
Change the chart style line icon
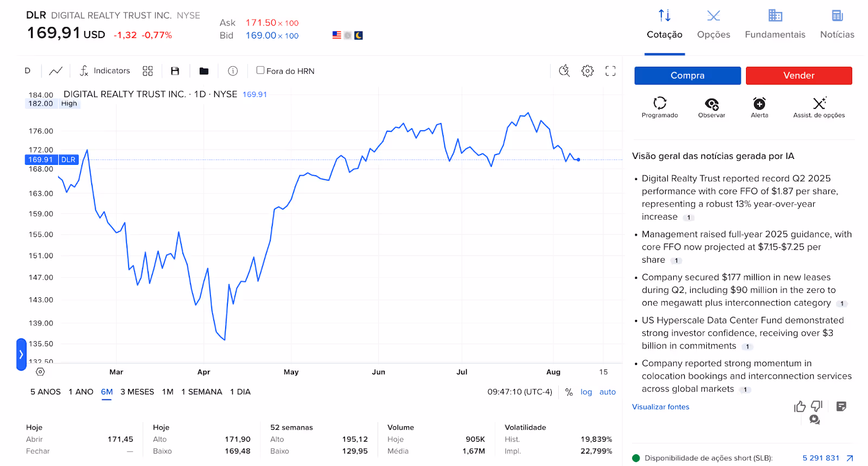point(55,71)
